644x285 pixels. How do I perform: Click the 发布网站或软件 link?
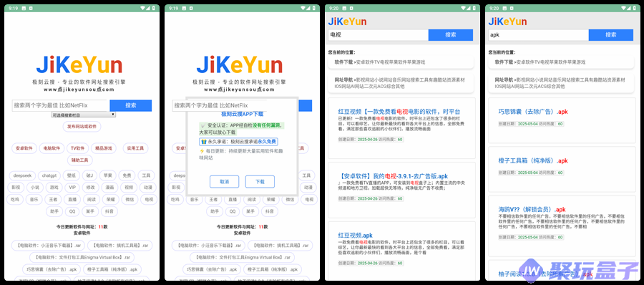coord(82,126)
